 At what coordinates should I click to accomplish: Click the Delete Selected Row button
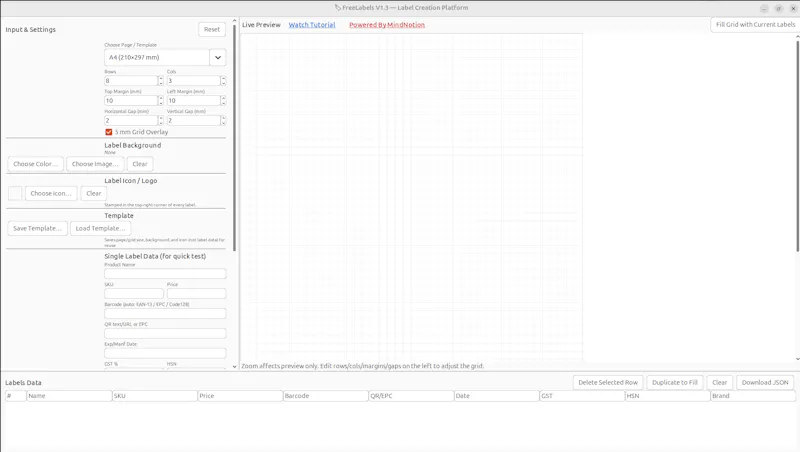(608, 383)
